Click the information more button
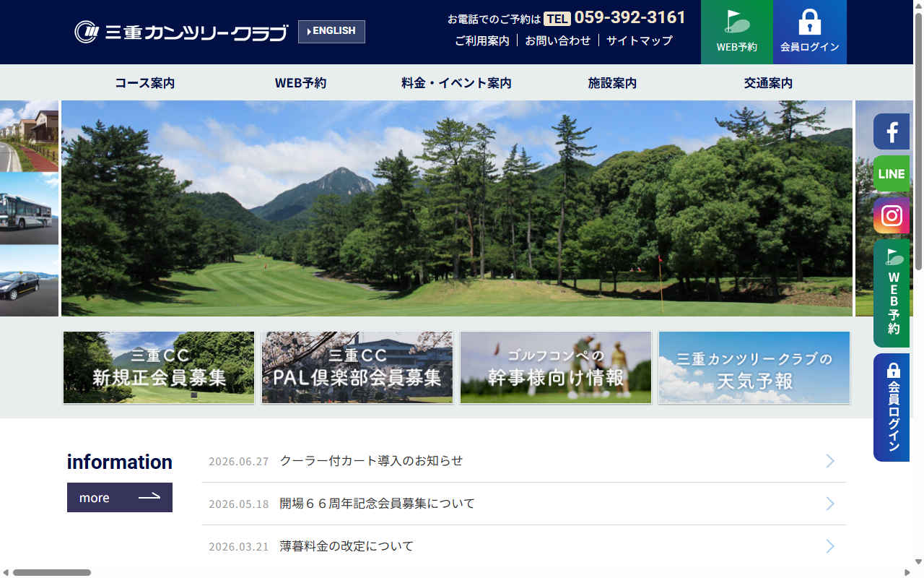 click(x=120, y=497)
